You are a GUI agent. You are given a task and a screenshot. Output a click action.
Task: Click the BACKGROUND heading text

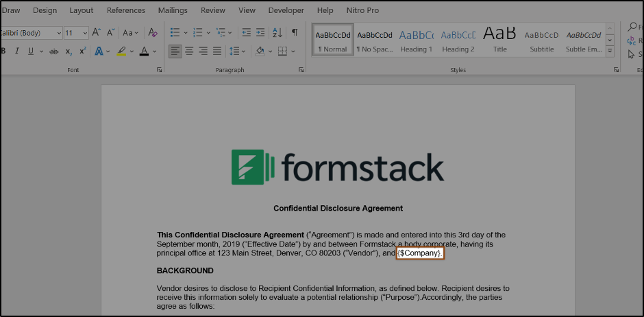[185, 270]
